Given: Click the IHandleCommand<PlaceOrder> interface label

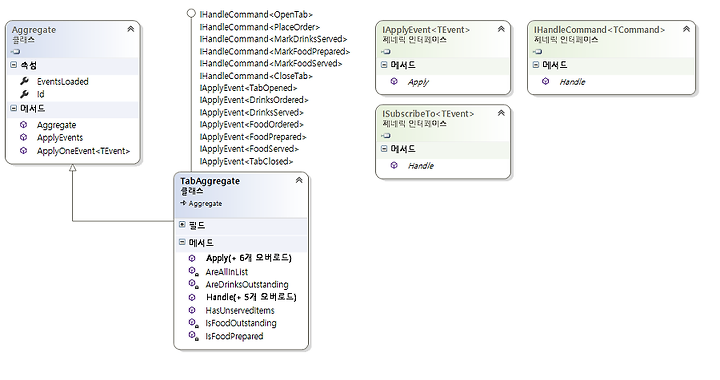Looking at the screenshot, I should point(259,27).
